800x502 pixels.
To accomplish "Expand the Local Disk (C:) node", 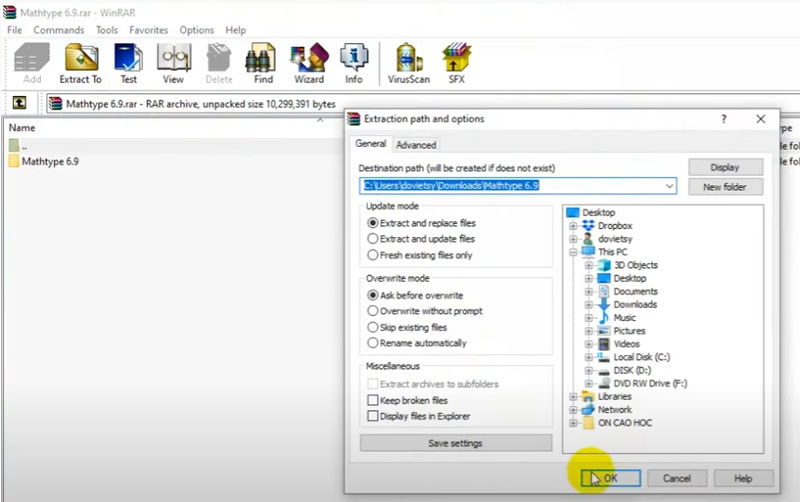I will pyautogui.click(x=589, y=357).
